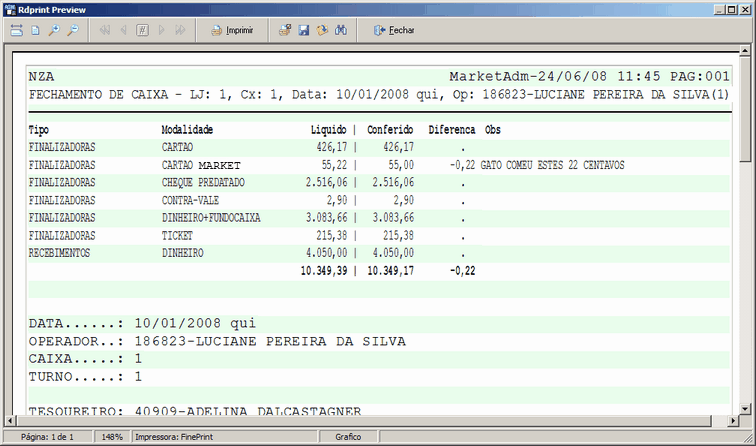
Task: Click the 215,38 conferido value
Action: click(x=399, y=236)
